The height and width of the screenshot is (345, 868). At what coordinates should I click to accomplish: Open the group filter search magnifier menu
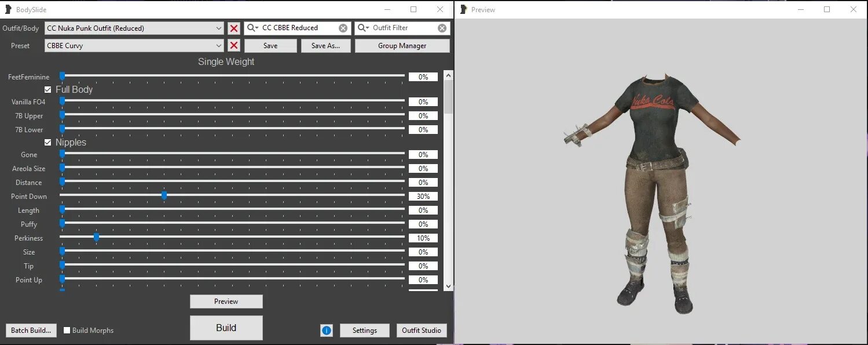pyautogui.click(x=252, y=28)
